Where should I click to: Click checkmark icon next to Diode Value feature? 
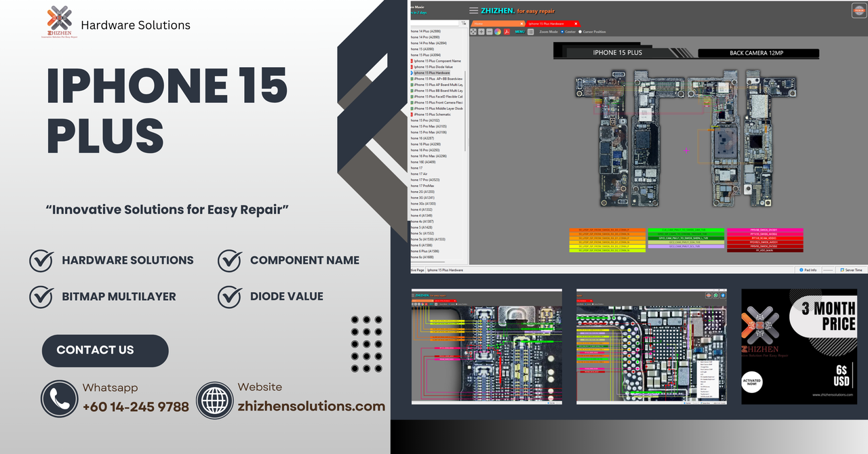230,296
